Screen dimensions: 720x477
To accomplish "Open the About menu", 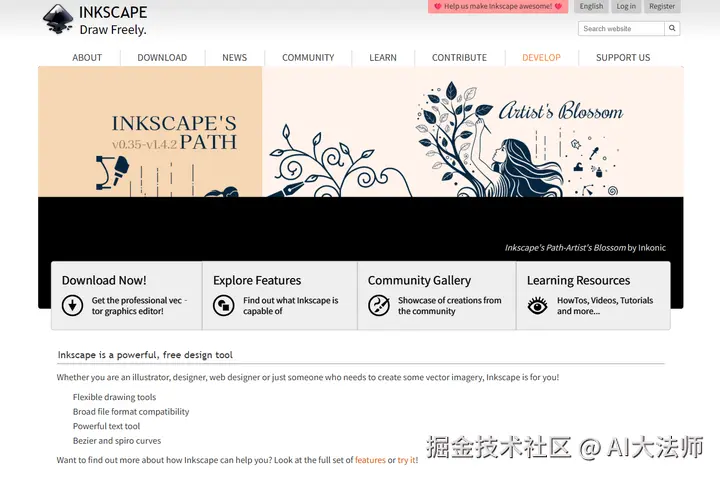I will (87, 58).
